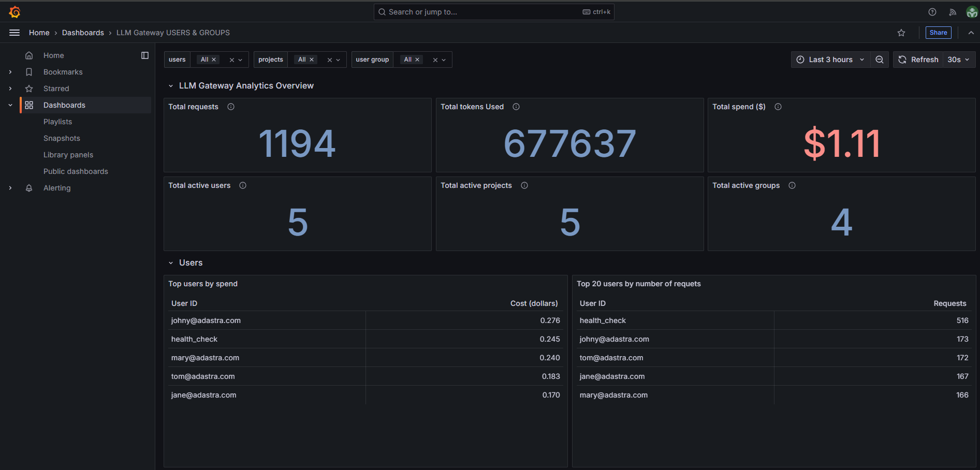980x470 pixels.
Task: Show info for Total spend panel
Action: pyautogui.click(x=778, y=107)
